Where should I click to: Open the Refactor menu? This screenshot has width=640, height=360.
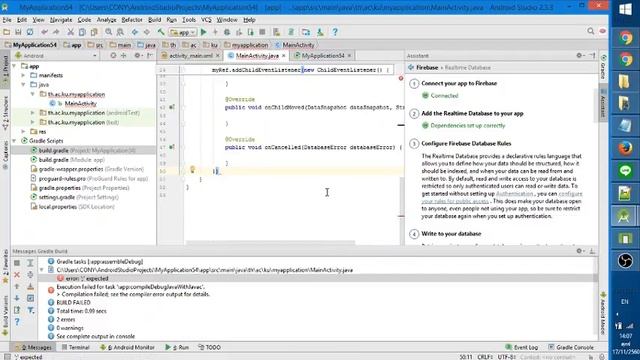click(132, 20)
